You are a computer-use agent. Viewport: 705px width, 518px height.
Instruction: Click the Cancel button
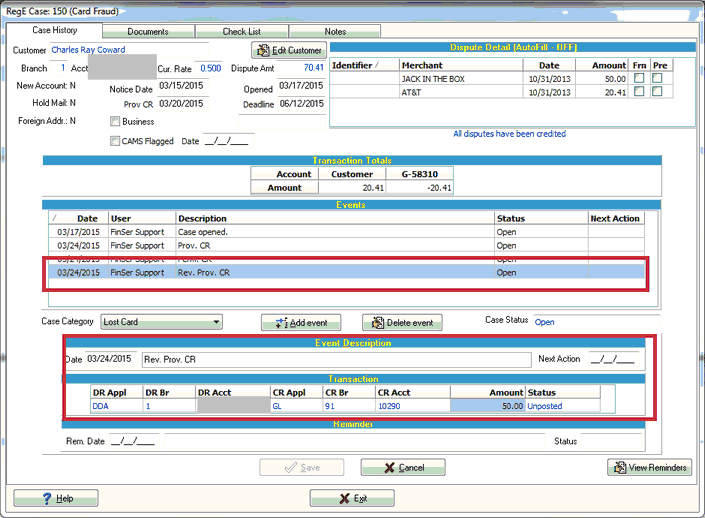click(x=403, y=468)
